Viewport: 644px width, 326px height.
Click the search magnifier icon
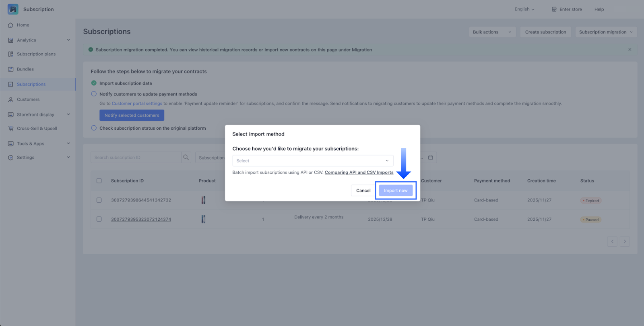coord(186,158)
